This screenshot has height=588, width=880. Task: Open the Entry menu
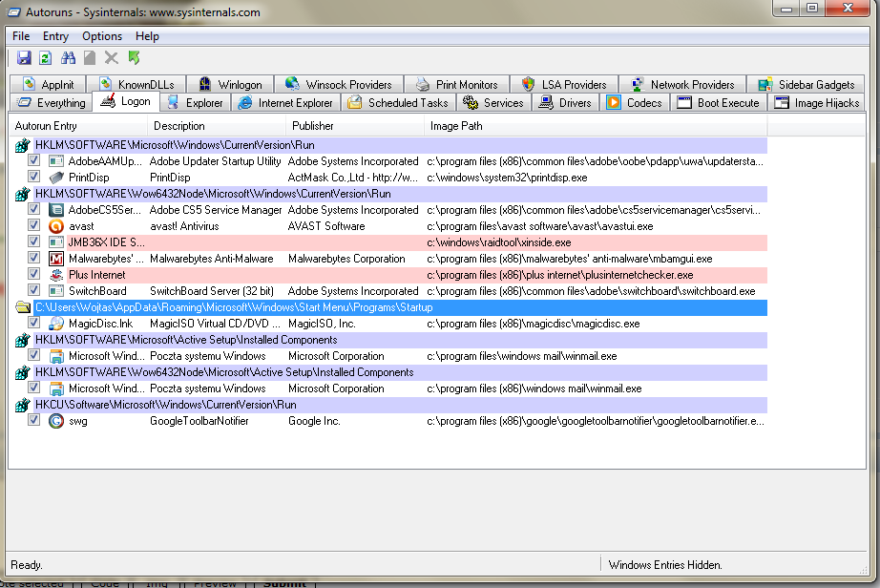pyautogui.click(x=55, y=36)
